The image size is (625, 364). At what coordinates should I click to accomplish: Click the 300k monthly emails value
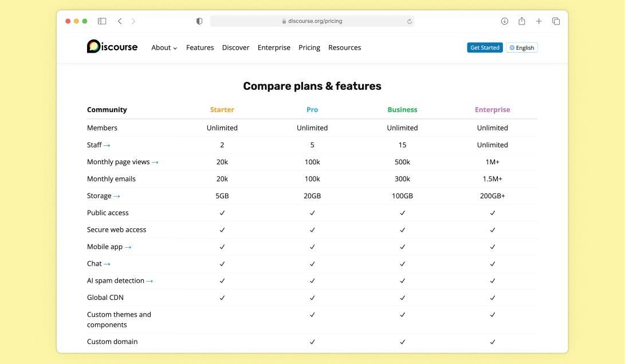coord(402,179)
